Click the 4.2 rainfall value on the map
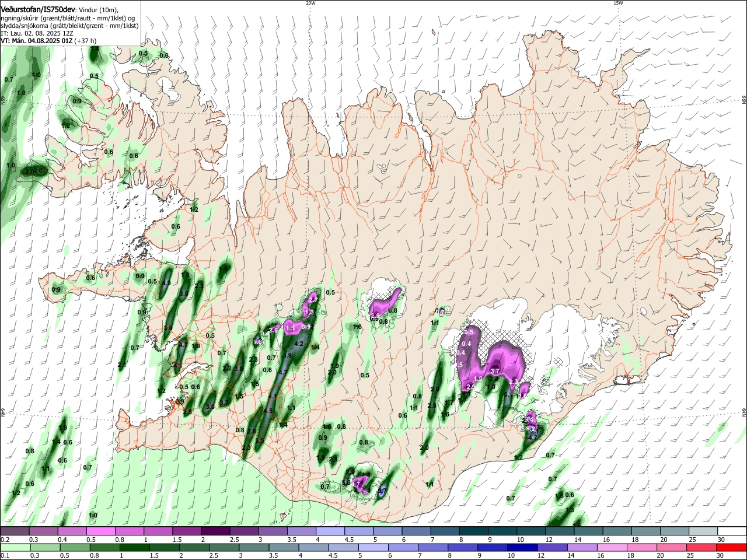Image resolution: width=747 pixels, height=560 pixels. [x=299, y=344]
